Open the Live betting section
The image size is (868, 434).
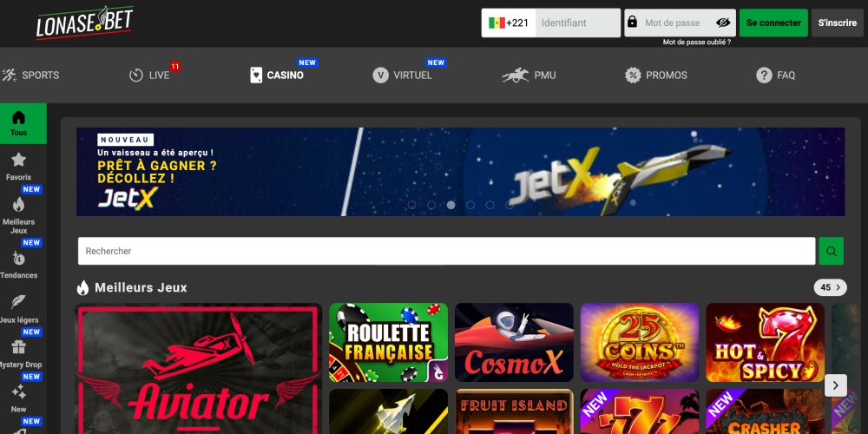point(149,76)
